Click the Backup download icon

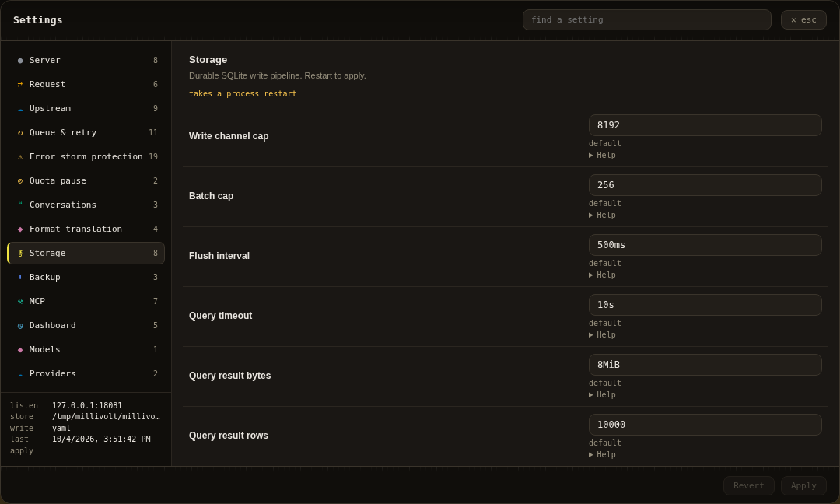tap(20, 278)
